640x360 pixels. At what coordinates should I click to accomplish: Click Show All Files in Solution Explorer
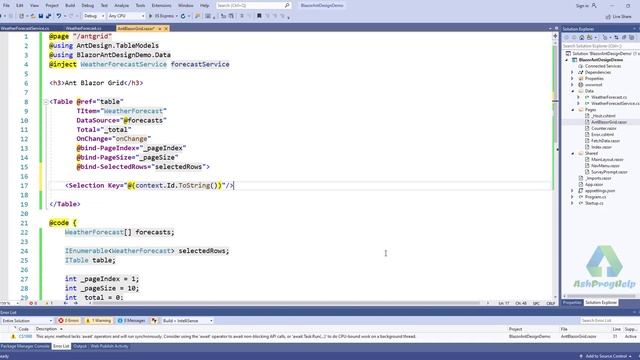632,38
